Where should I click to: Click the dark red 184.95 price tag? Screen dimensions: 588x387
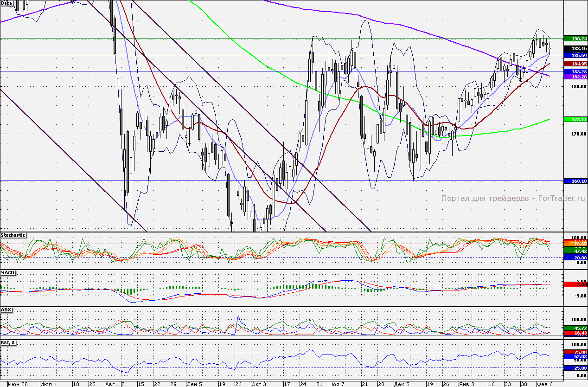(x=575, y=64)
